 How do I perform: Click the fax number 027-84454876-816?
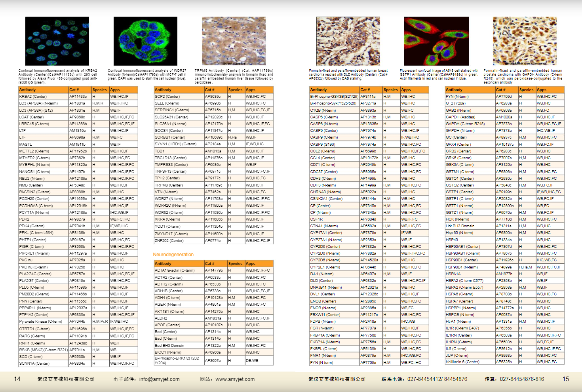(522, 379)
